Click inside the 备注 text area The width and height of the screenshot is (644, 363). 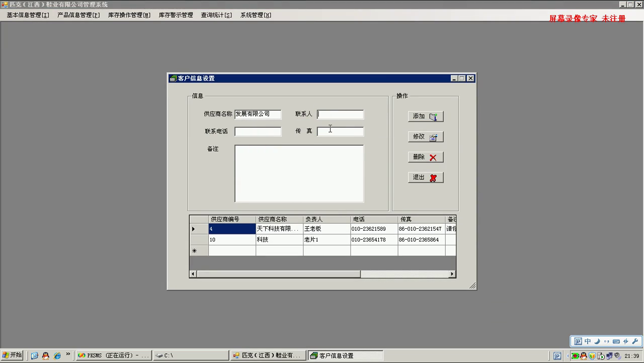[299, 173]
